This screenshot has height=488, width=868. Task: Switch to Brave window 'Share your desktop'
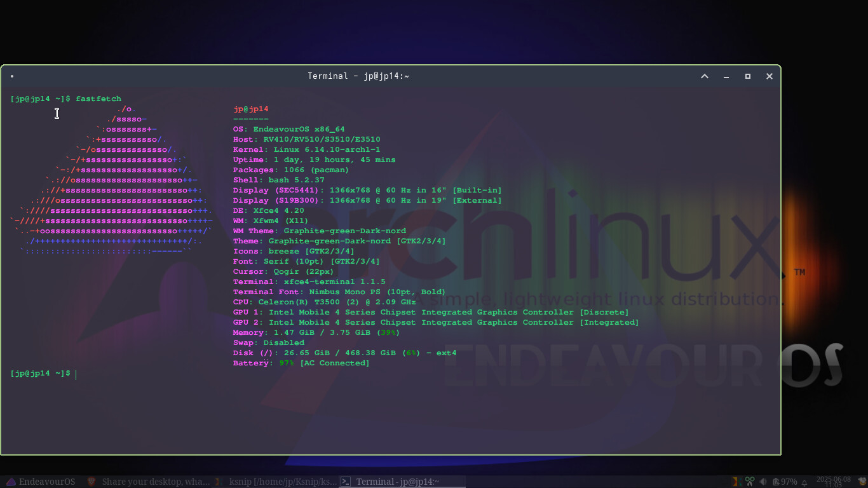pyautogui.click(x=149, y=482)
